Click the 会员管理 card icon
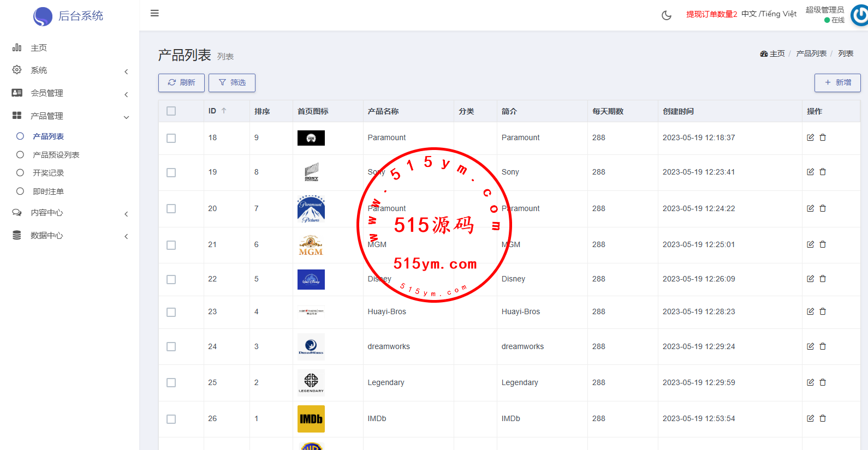Viewport: 868px width, 450px height. tap(17, 93)
